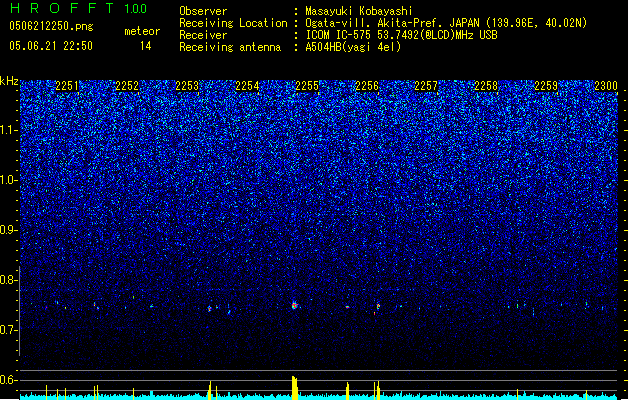Image resolution: width=629 pixels, height=400 pixels.
Task: Click the version number 1.00
Action: point(135,9)
